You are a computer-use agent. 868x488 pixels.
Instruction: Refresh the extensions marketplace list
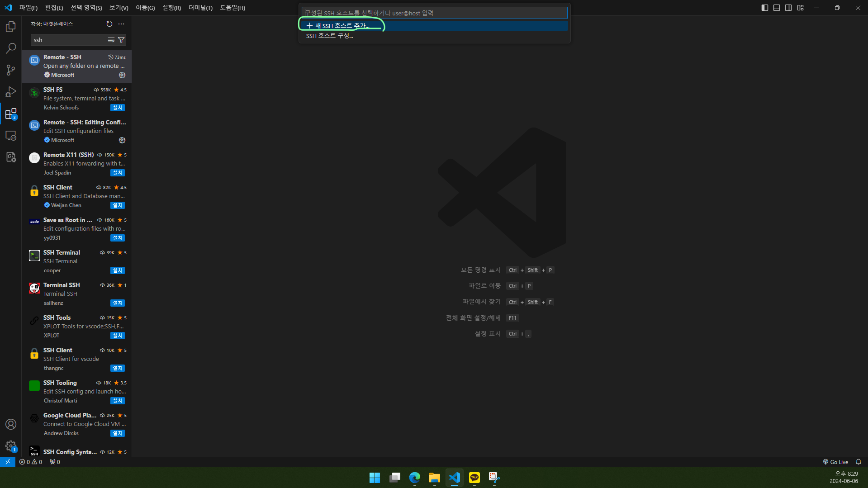pos(109,24)
